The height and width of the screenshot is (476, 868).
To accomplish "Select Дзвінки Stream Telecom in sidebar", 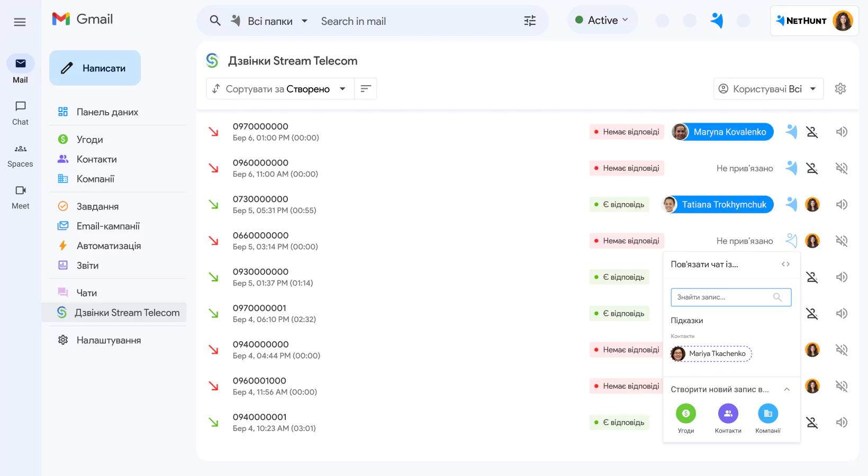I will (x=114, y=313).
